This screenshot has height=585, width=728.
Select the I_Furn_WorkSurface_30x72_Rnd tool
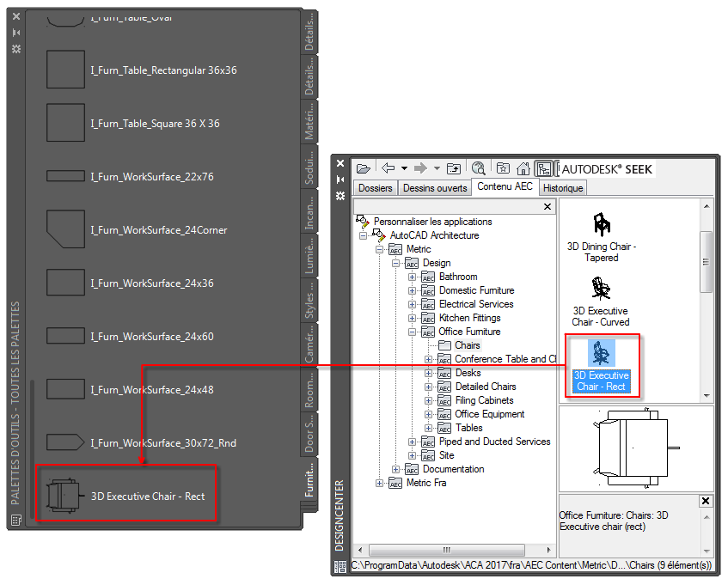click(142, 442)
